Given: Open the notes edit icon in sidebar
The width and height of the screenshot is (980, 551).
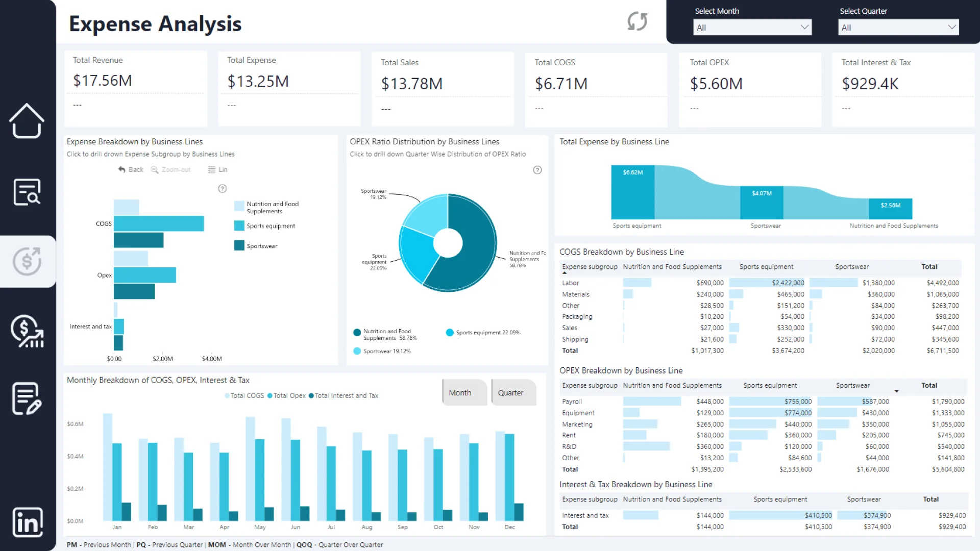Looking at the screenshot, I should 27,398.
